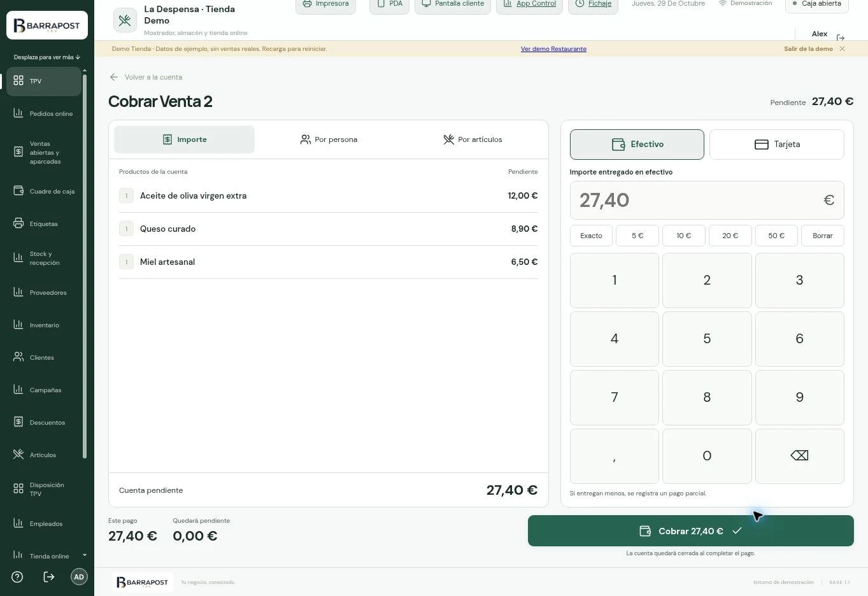Open Empleados section
Image resolution: width=868 pixels, height=596 pixels.
(43, 524)
